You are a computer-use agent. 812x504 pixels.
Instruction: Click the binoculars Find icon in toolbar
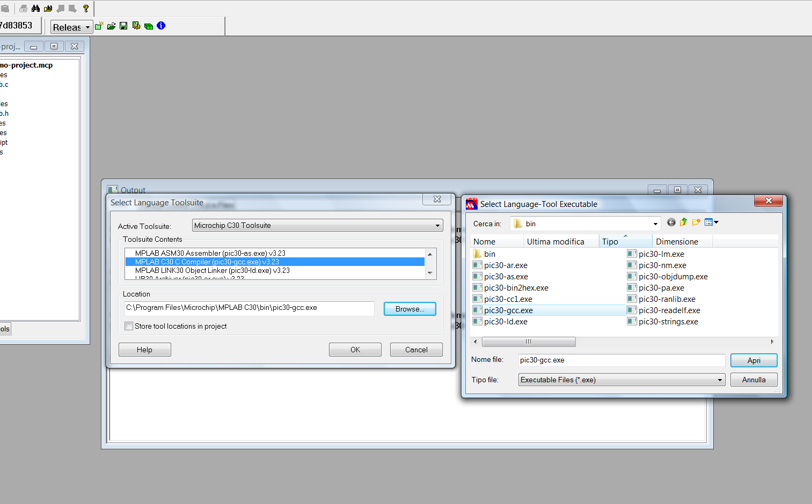pyautogui.click(x=35, y=9)
